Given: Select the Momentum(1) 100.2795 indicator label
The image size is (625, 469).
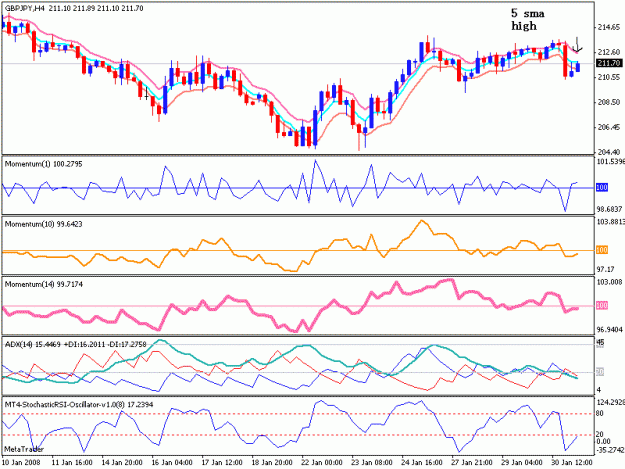Looking at the screenshot, I should pyautogui.click(x=43, y=164).
